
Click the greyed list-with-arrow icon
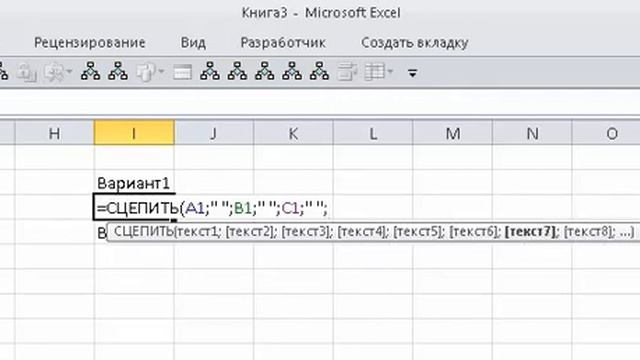click(347, 72)
